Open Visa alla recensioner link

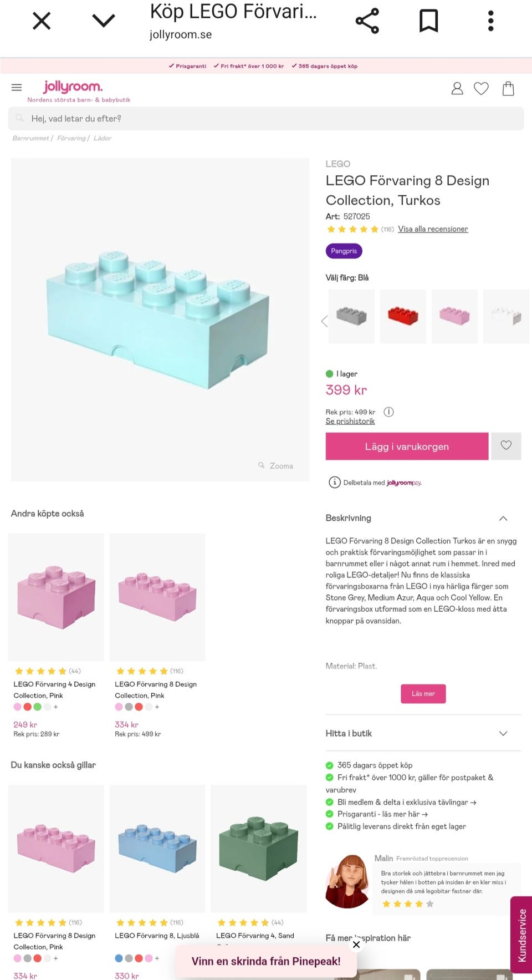pos(433,229)
